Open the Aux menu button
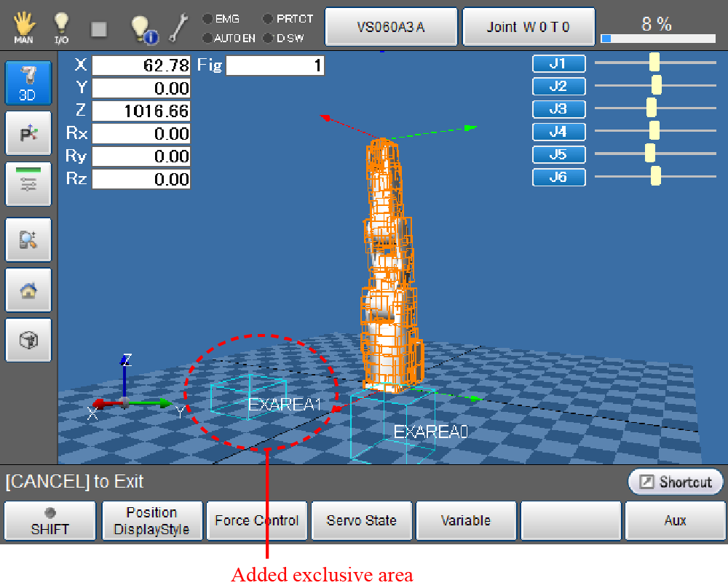 (675, 521)
